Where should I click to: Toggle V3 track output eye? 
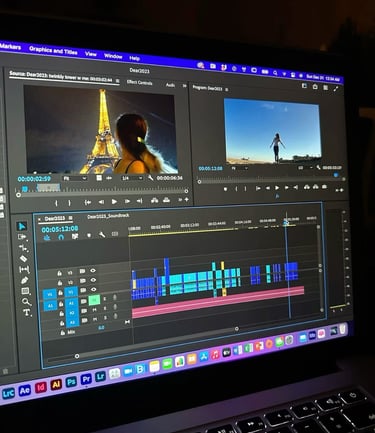pos(93,271)
